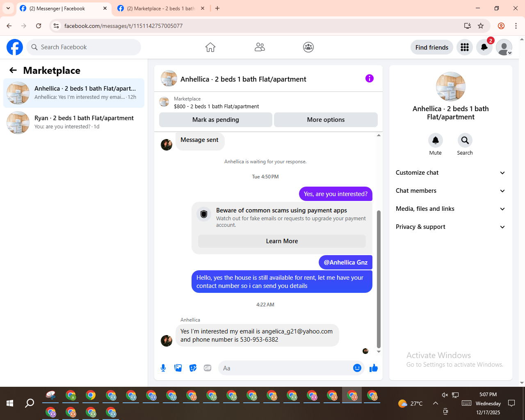Screen dimensions: 525x420
Task: Click the shield icon in scam warning
Action: 204,214
